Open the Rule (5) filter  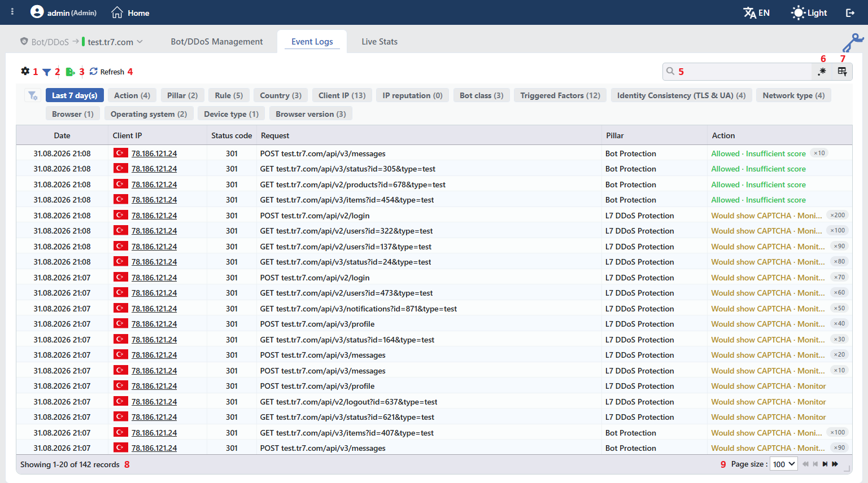click(x=229, y=95)
